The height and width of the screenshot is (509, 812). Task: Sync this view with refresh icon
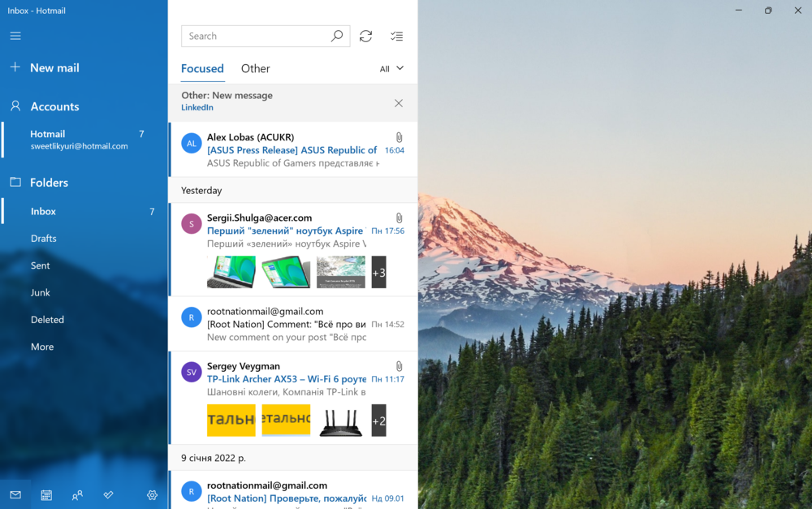366,36
